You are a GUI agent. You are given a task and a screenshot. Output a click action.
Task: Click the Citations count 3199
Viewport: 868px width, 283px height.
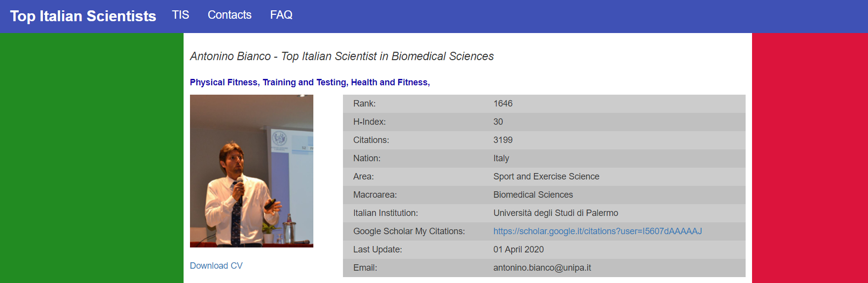(503, 140)
